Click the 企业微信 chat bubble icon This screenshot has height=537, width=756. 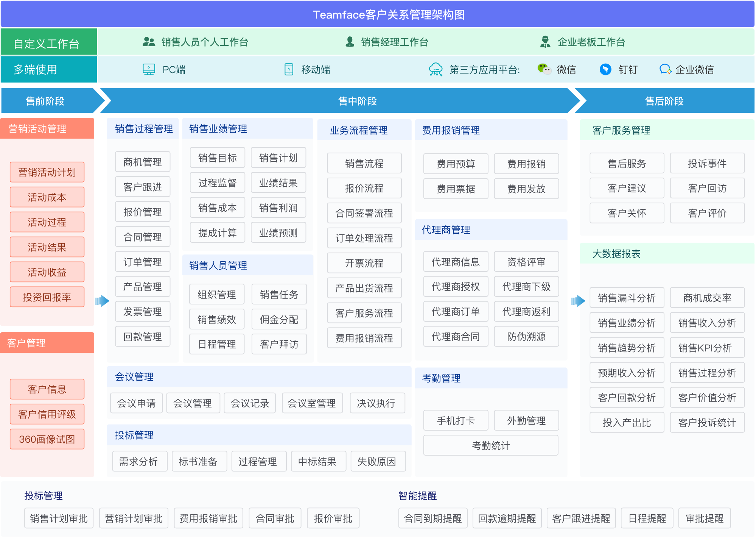(665, 69)
